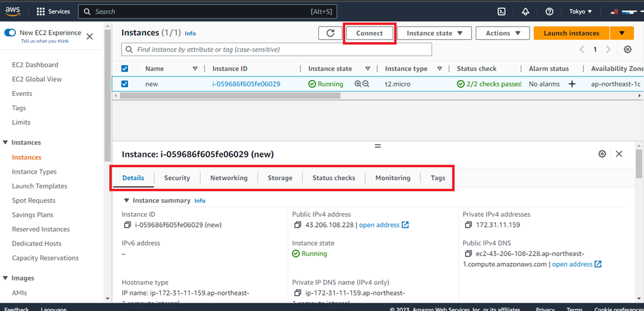The height and width of the screenshot is (311, 644).
Task: Go to next page of instances
Action: tap(608, 50)
